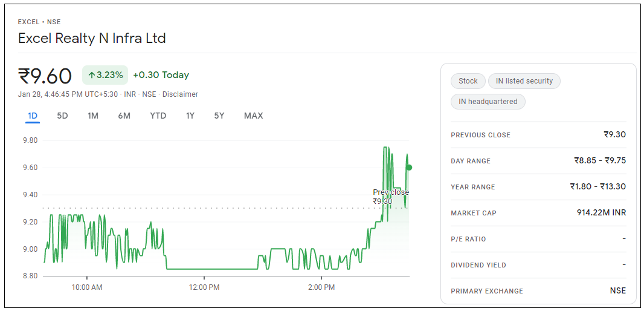The height and width of the screenshot is (311, 644).
Task: Click the PREVIOUS CLOSE label
Action: click(480, 135)
